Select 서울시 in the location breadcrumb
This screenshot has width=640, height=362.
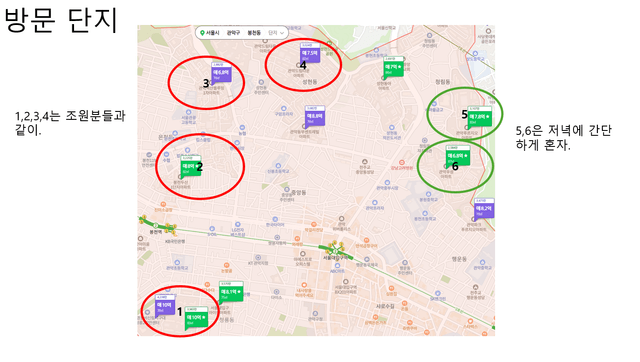tap(212, 33)
